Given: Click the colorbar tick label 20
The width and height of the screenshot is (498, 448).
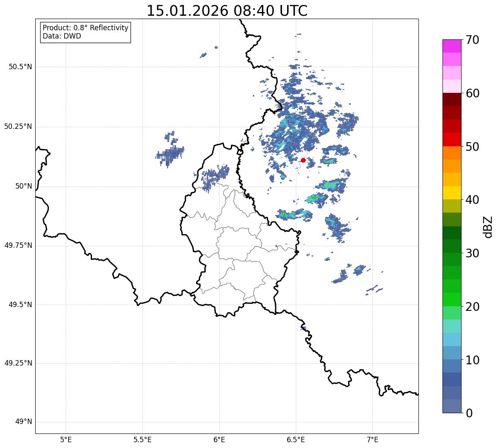Looking at the screenshot, I should pyautogui.click(x=473, y=307).
